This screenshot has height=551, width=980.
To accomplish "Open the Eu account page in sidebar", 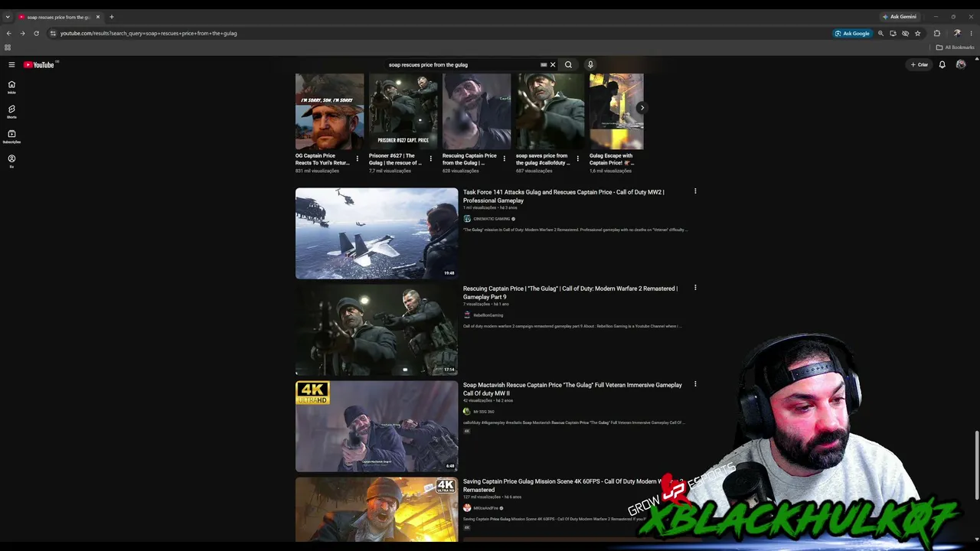I will [x=11, y=161].
